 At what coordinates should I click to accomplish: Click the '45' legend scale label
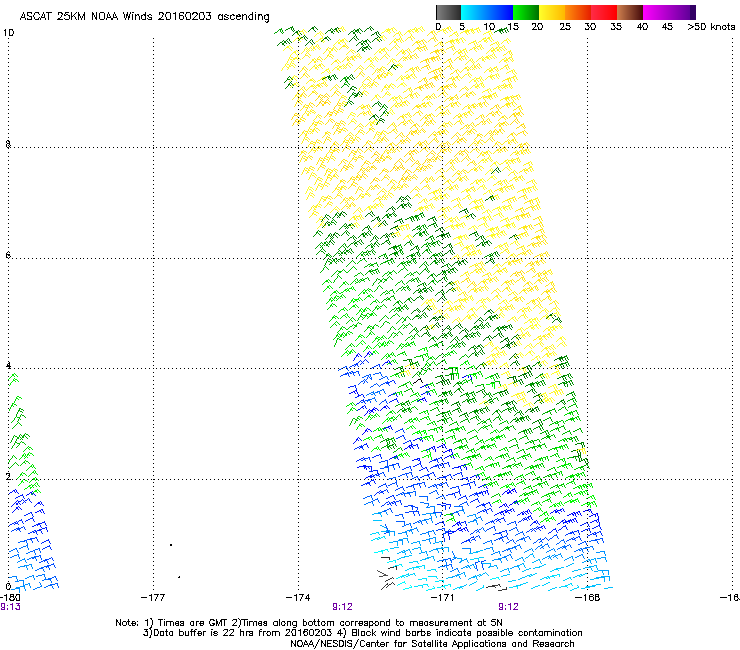pyautogui.click(x=667, y=27)
